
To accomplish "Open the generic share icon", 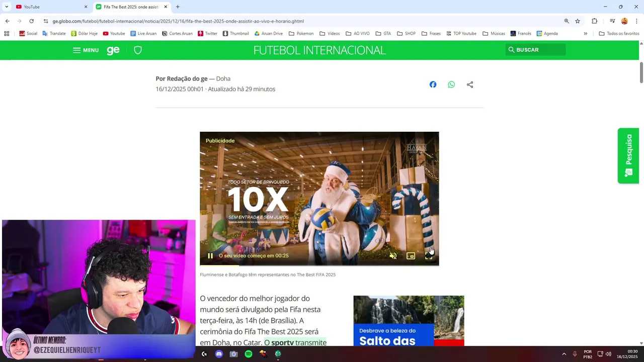I will (470, 84).
